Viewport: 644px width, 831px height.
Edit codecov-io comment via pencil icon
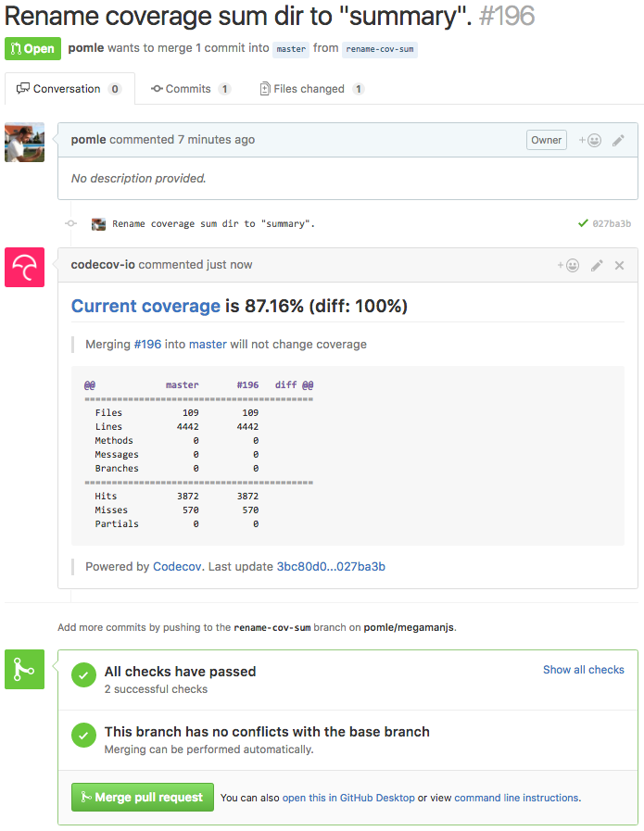[x=597, y=266]
